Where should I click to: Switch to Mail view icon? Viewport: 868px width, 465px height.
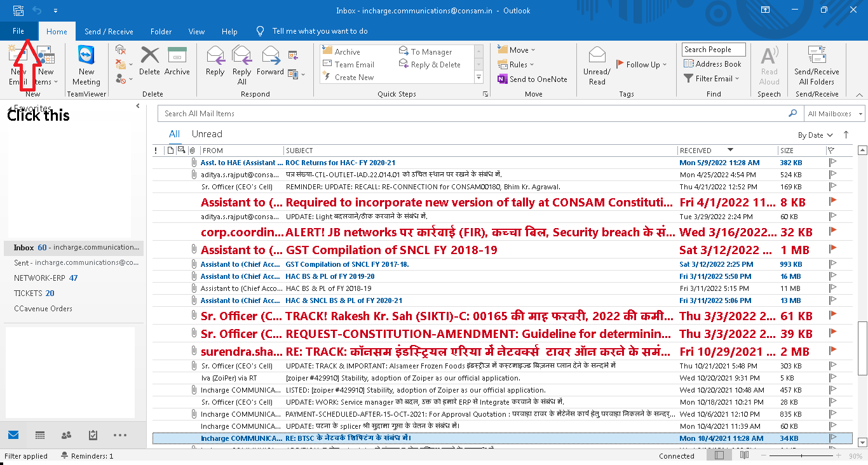13,435
